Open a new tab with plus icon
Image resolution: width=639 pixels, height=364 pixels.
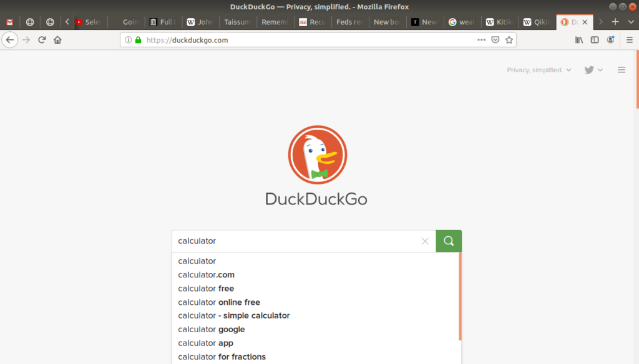[615, 22]
